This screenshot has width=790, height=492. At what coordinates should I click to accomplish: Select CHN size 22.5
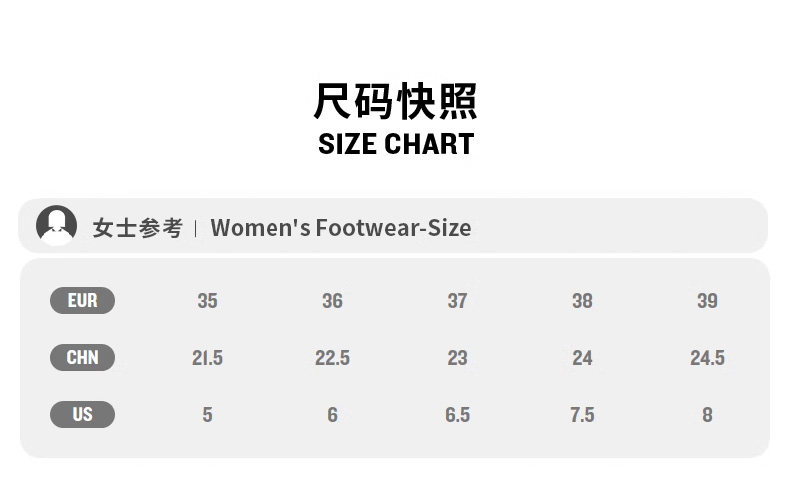coord(332,358)
